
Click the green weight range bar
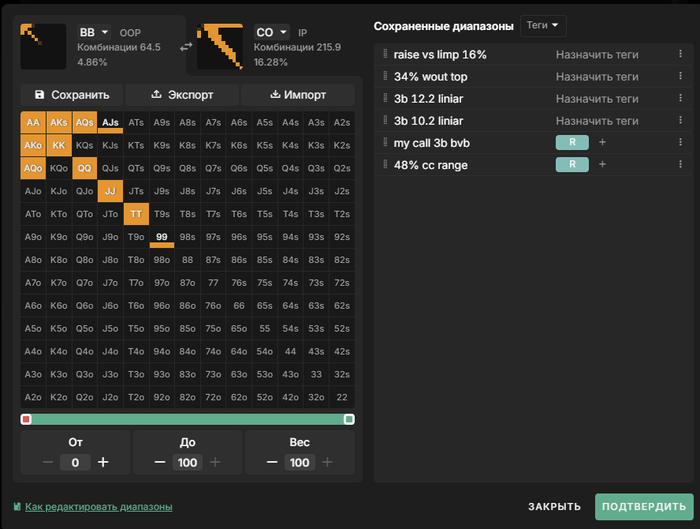[x=188, y=419]
